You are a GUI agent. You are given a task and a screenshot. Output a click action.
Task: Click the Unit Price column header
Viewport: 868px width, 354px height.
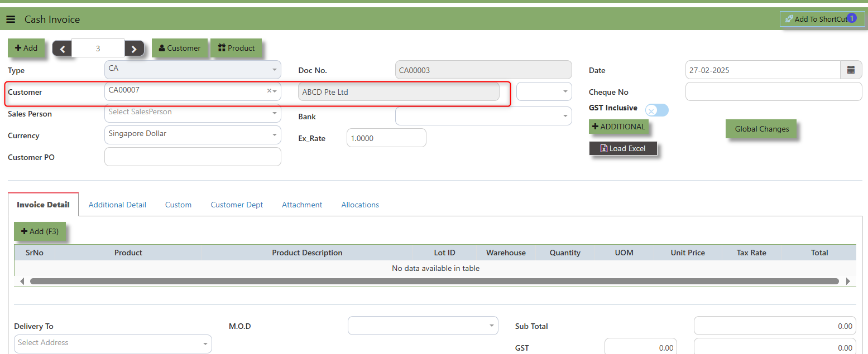point(688,253)
